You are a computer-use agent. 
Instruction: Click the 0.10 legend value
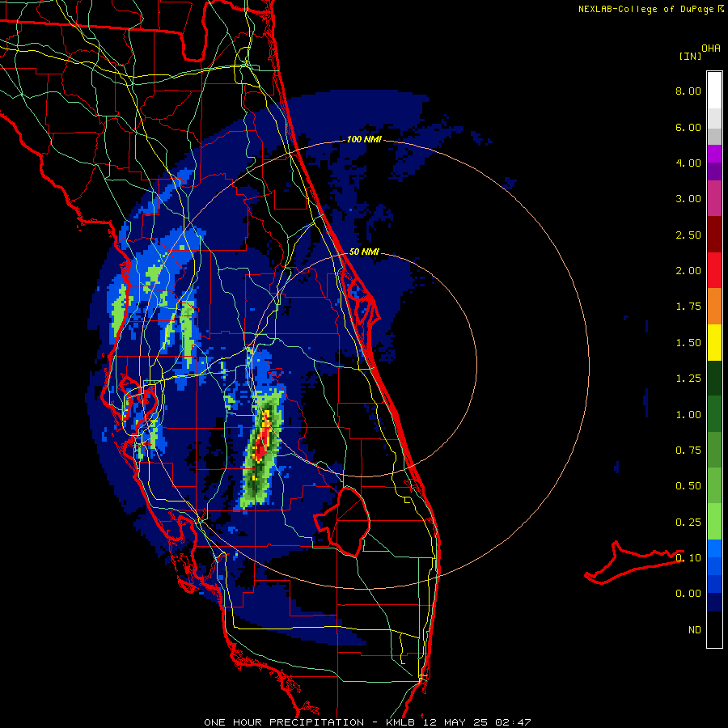(x=688, y=558)
